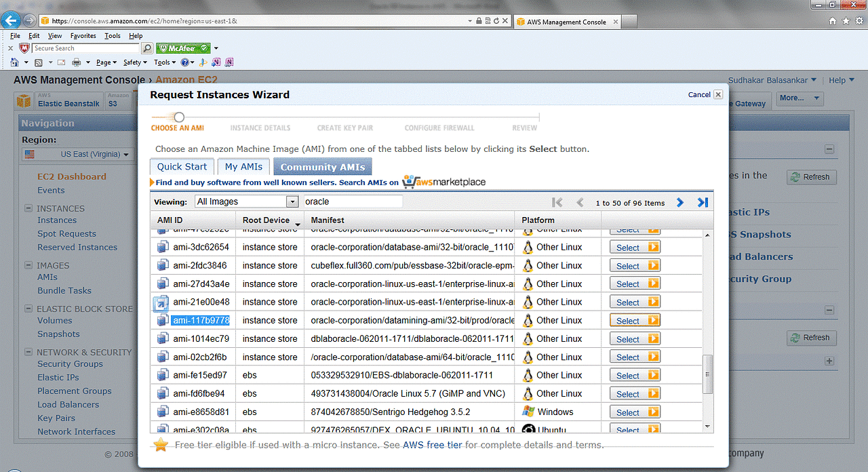Open browser Favorites star icon
This screenshot has height=472, width=868.
(x=846, y=21)
